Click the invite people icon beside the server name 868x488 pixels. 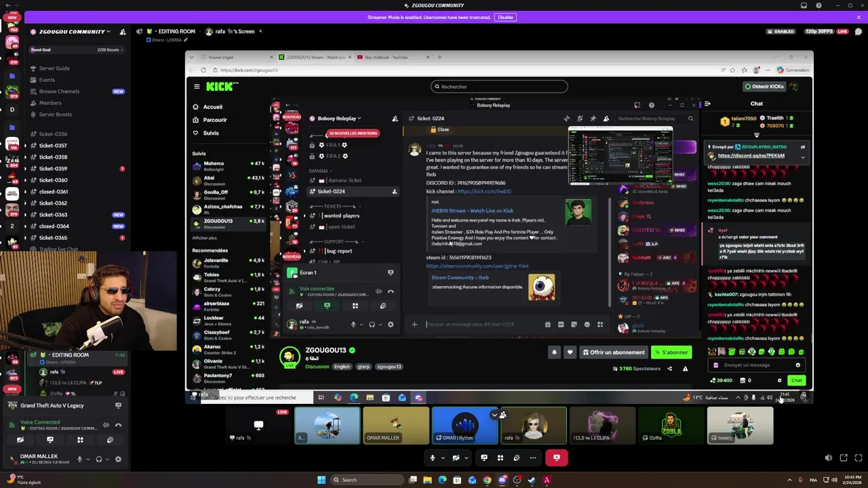click(x=123, y=31)
